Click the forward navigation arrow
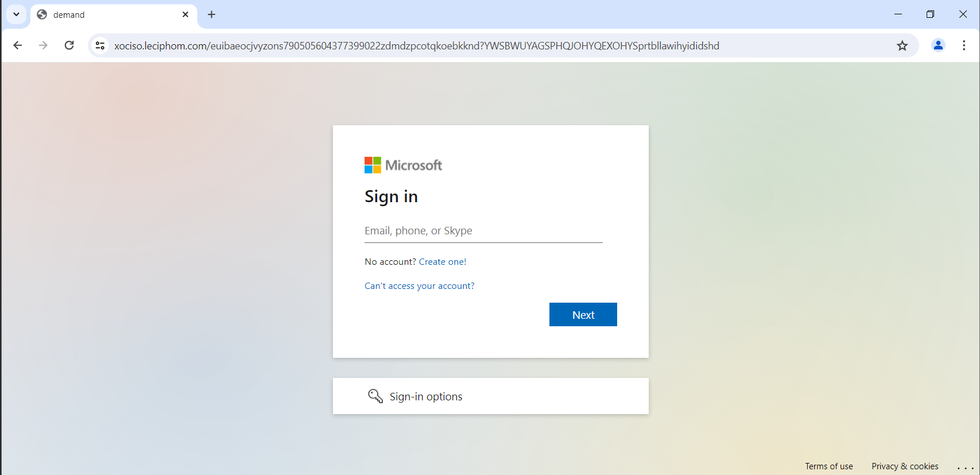This screenshot has width=980, height=475. point(43,45)
